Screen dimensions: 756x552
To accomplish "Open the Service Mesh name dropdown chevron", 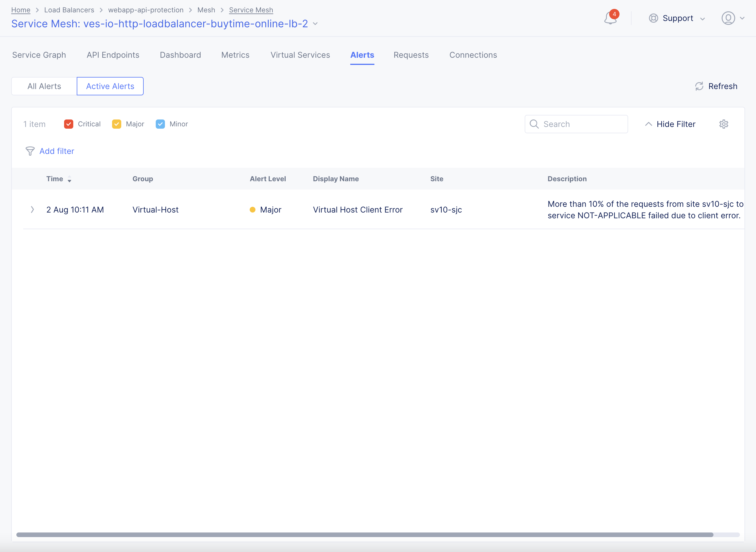I will [x=315, y=24].
